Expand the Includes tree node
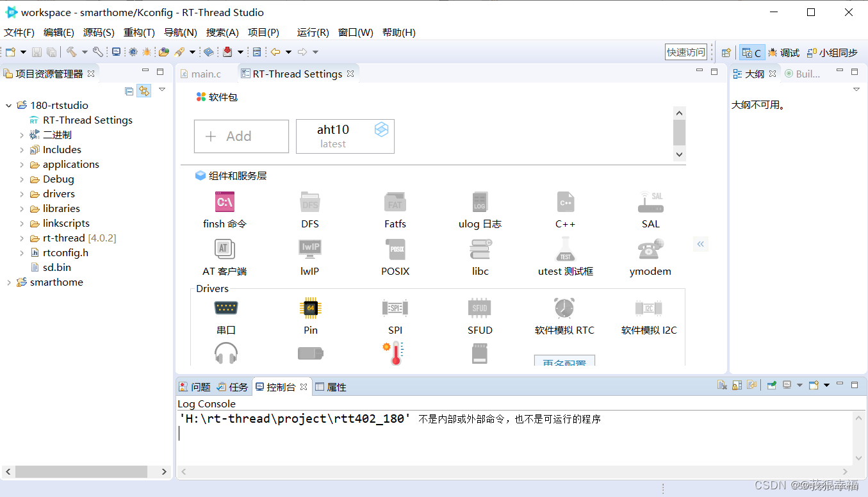The image size is (868, 497). point(22,150)
